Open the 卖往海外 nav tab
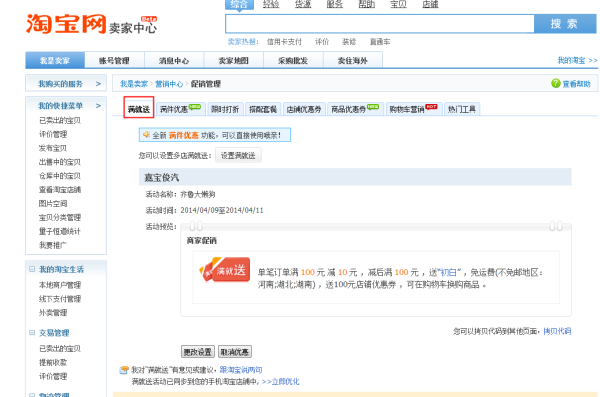 click(352, 60)
